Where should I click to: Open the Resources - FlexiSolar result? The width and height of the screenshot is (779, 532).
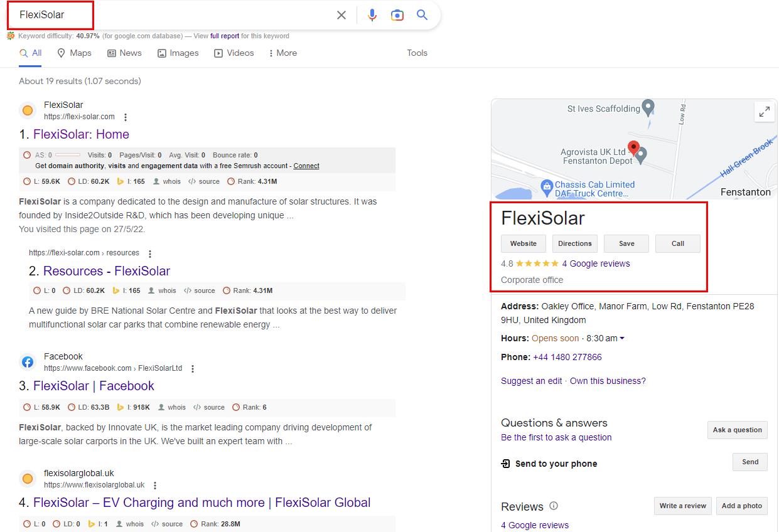[107, 271]
